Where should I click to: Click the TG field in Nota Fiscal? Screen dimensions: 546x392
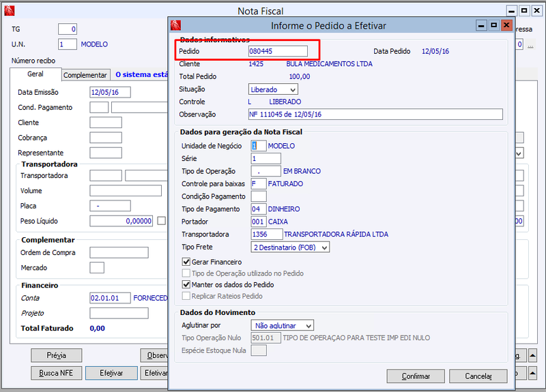[68, 29]
